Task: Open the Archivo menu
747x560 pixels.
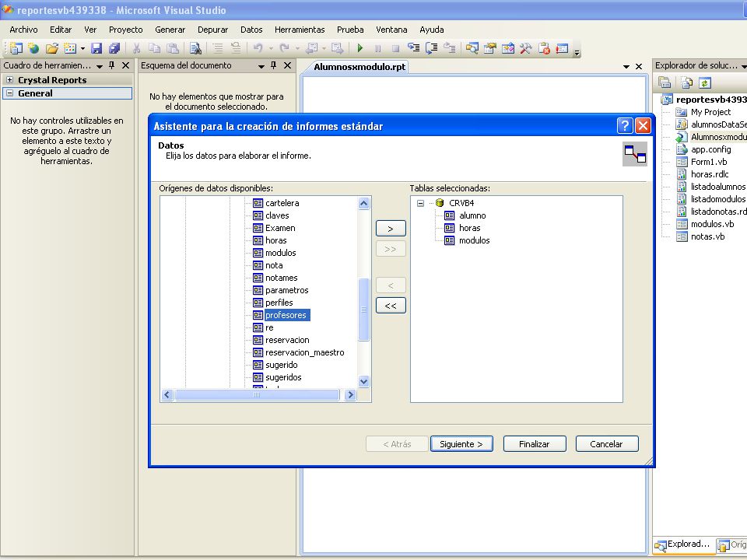Action: pos(23,30)
